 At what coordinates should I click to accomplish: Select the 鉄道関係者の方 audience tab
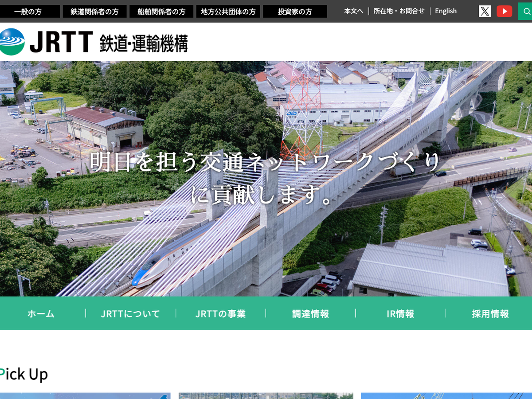94,12
